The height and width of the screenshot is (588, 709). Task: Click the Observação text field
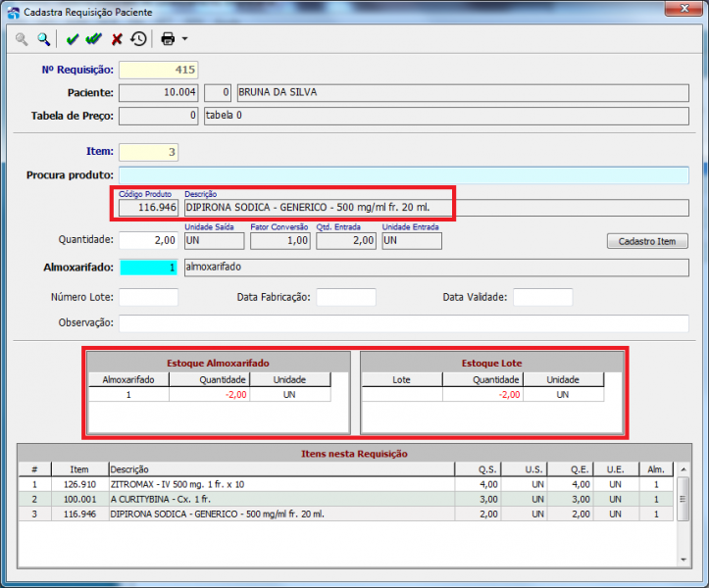click(x=404, y=323)
